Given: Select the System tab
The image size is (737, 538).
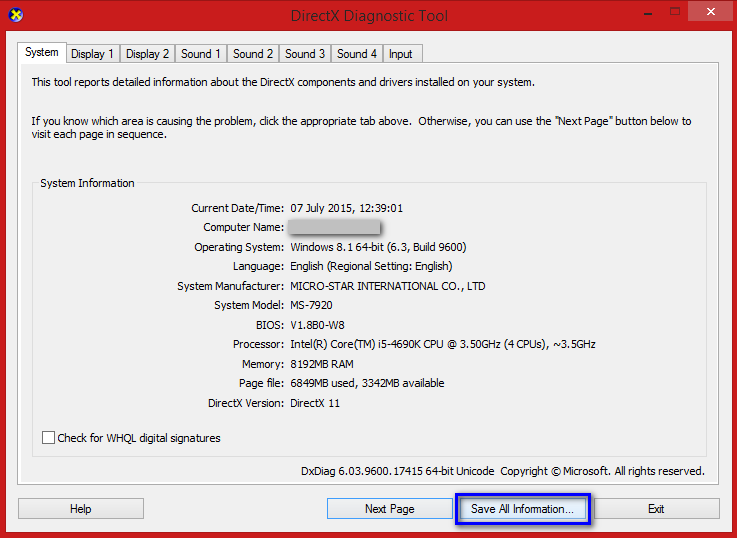Looking at the screenshot, I should point(42,52).
